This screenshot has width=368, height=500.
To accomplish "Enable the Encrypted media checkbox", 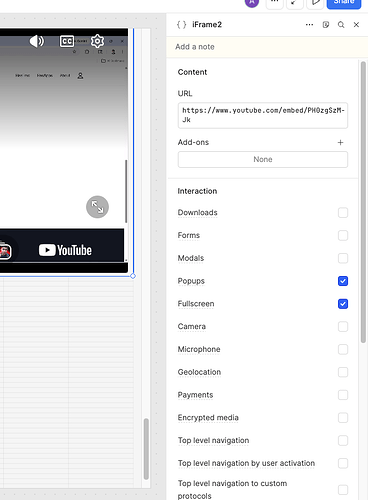I will (x=343, y=418).
